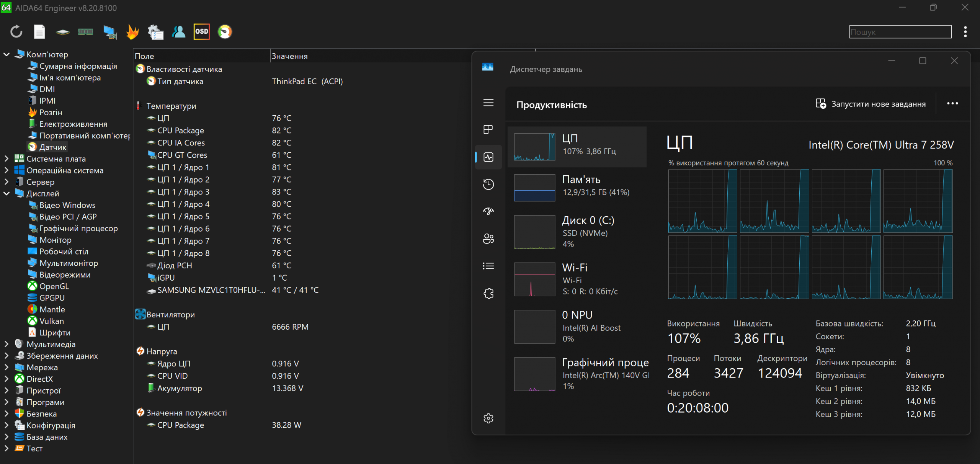Open the OSD panel toolbar button
Viewport: 980px width, 464px height.
[202, 31]
